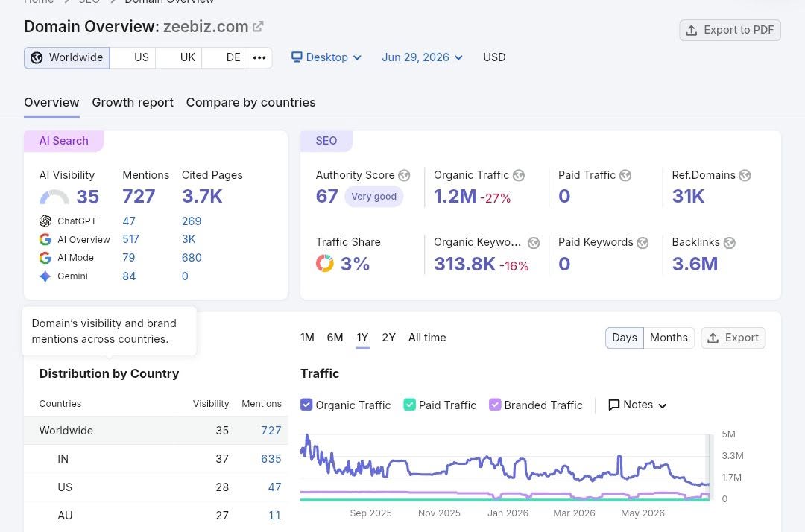
Task: Toggle the Branded Traffic checkbox
Action: pyautogui.click(x=495, y=405)
